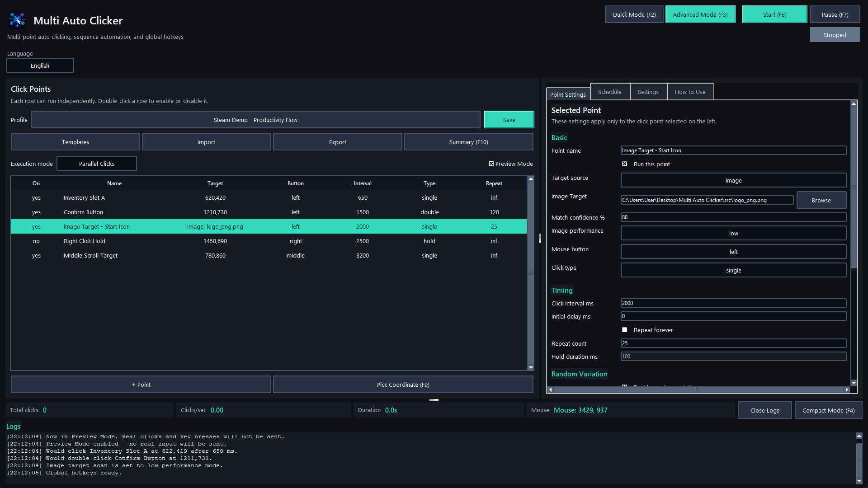Image resolution: width=868 pixels, height=488 pixels.
Task: Click the Close Logs button
Action: [x=764, y=410]
